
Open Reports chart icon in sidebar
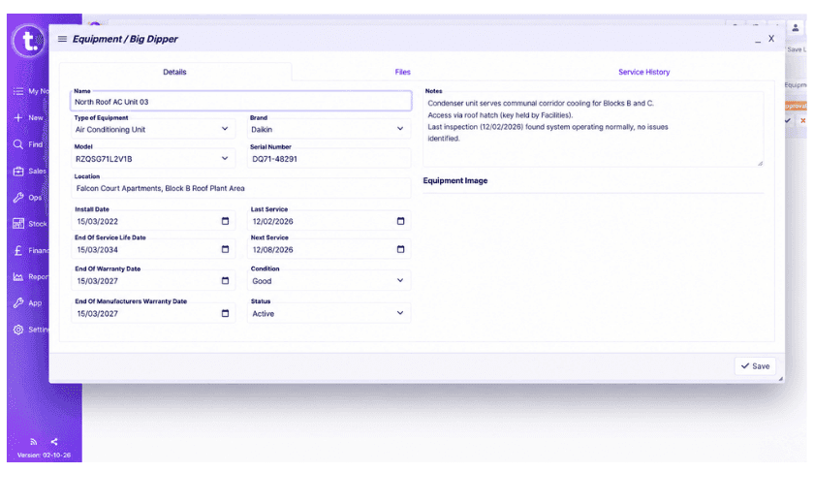[18, 276]
